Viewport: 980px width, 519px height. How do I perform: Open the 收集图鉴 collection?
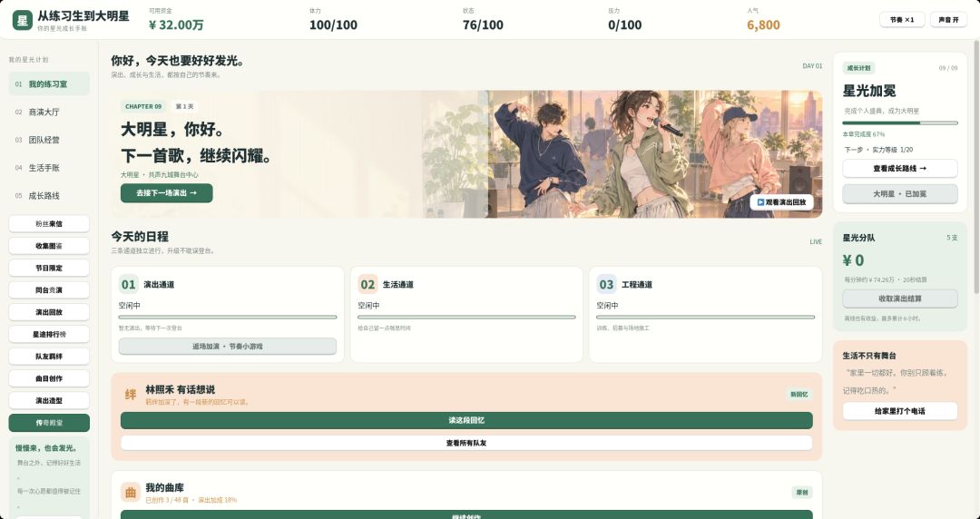(49, 246)
